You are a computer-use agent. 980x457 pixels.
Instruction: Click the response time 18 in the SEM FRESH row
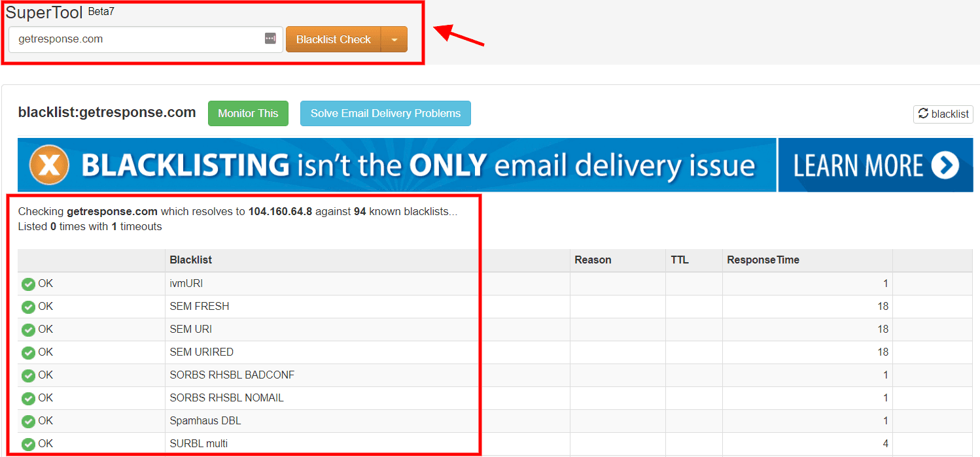pyautogui.click(x=883, y=306)
